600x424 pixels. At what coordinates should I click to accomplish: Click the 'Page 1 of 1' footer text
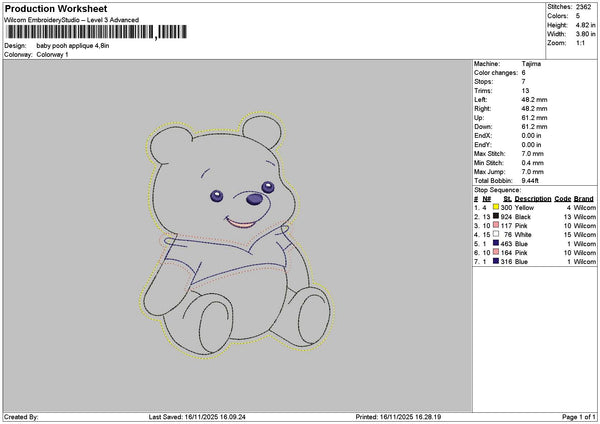click(x=579, y=417)
